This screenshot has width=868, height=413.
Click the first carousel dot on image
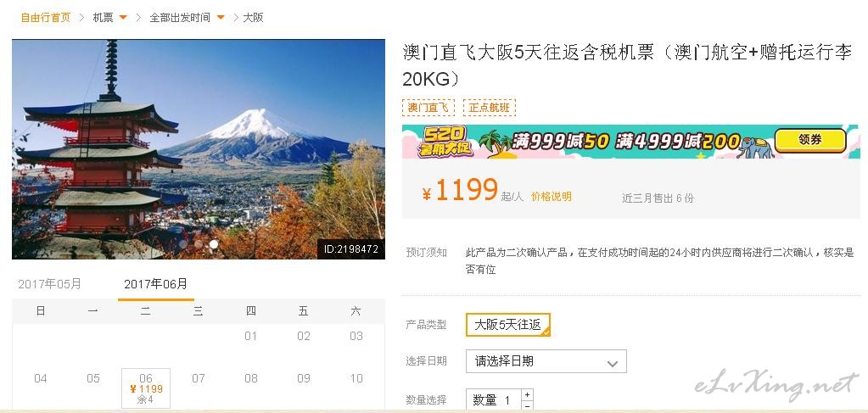tap(183, 244)
